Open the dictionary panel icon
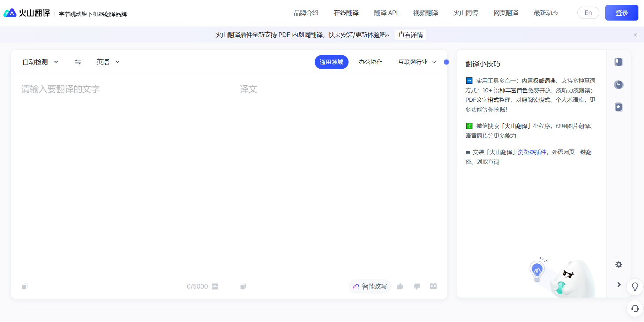644x322 pixels. [618, 62]
